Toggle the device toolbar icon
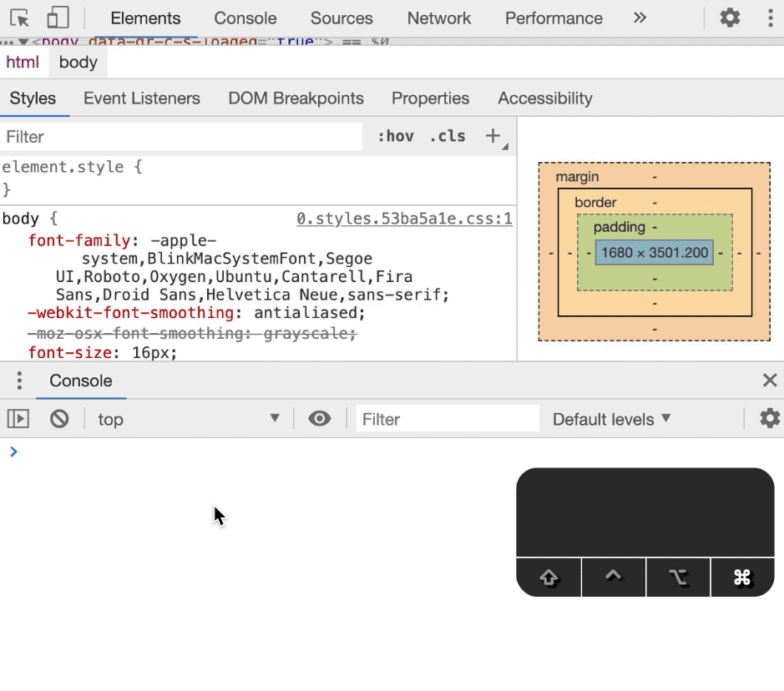 click(x=58, y=18)
